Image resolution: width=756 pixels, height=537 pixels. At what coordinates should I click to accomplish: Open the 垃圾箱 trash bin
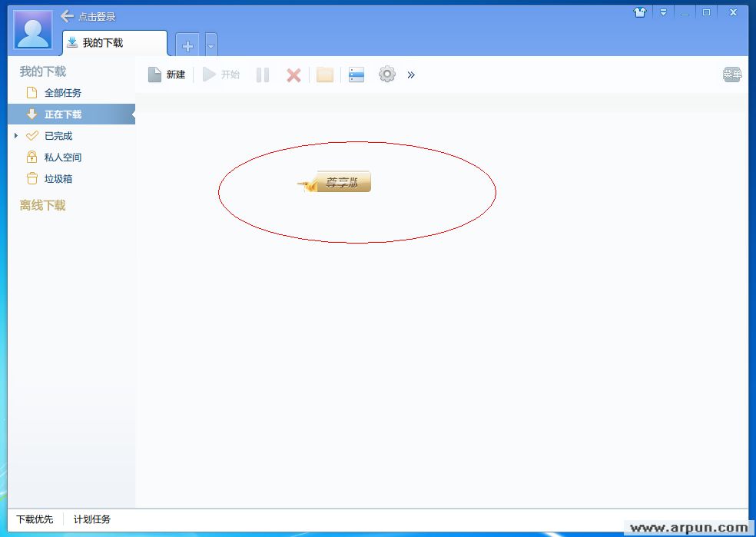click(58, 179)
